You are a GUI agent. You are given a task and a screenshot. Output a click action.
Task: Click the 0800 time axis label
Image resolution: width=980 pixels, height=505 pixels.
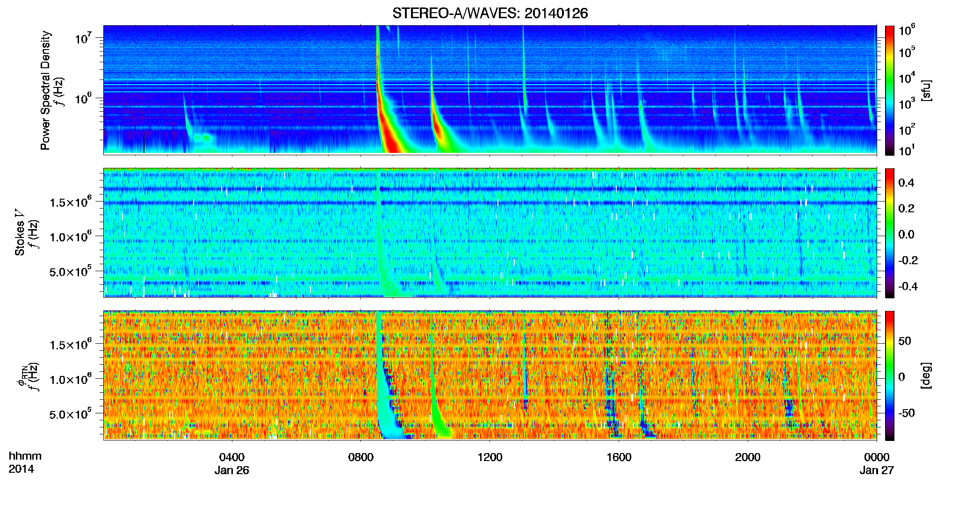coord(361,457)
